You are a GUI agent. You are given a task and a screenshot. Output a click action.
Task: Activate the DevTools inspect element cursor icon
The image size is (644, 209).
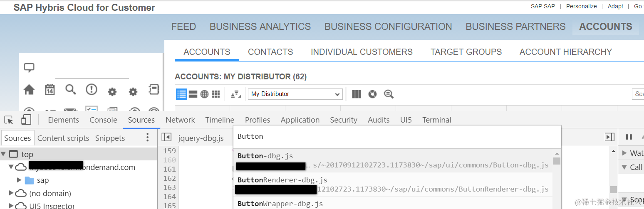pyautogui.click(x=9, y=120)
